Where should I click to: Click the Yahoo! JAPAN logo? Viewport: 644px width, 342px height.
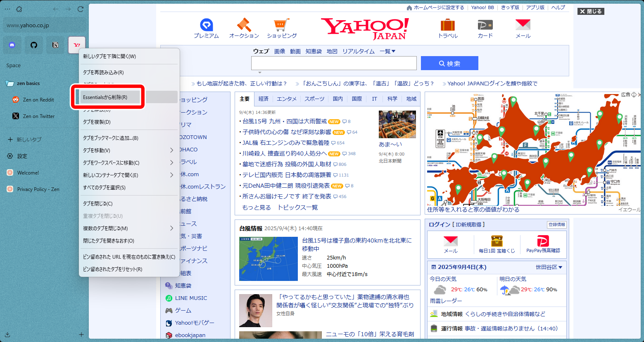pos(365,28)
